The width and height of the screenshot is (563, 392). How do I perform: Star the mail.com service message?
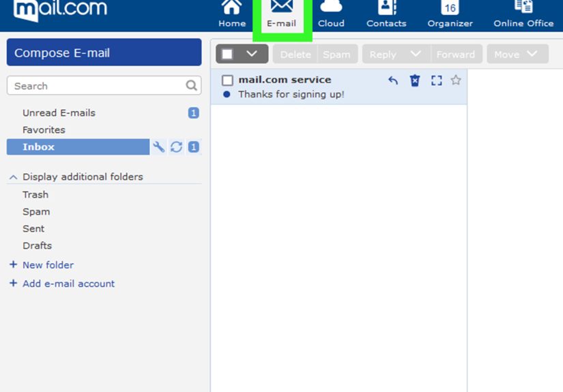click(x=456, y=80)
